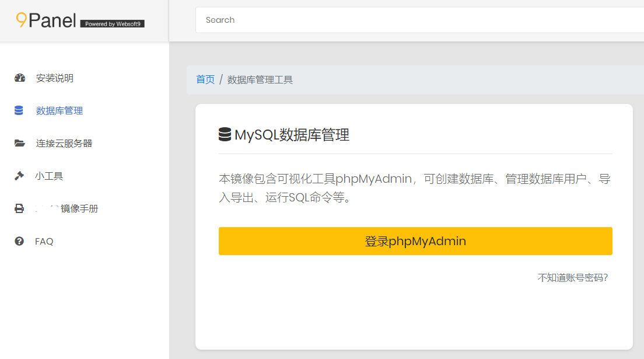This screenshot has width=644, height=359.
Task: Navigate to 首页 via the breadcrumb
Action: (x=205, y=79)
